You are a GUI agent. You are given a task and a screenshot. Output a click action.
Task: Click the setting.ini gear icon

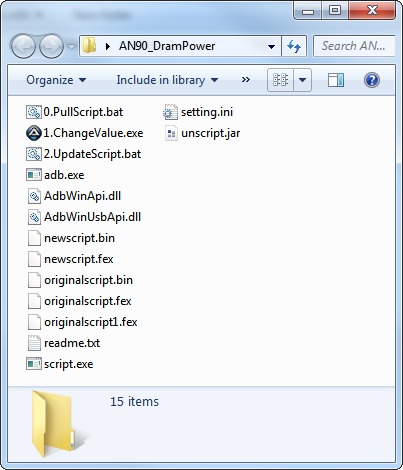click(x=170, y=112)
